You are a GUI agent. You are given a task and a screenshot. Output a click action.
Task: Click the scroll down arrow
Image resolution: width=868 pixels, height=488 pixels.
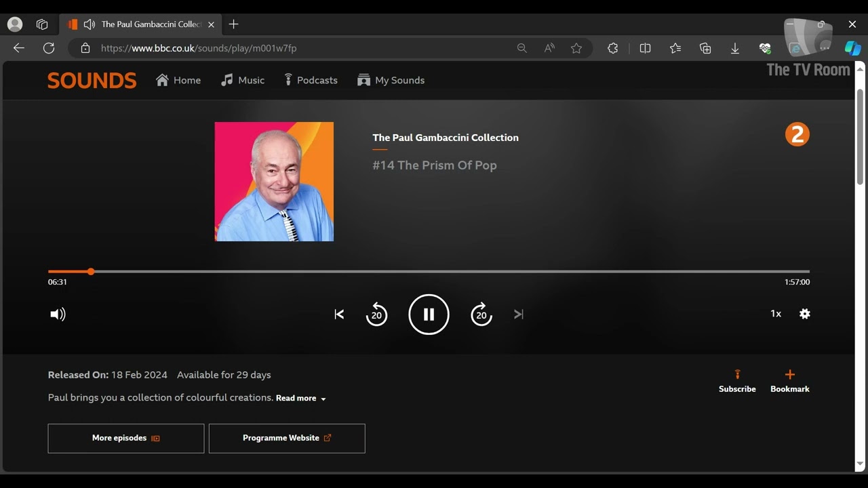tap(860, 464)
